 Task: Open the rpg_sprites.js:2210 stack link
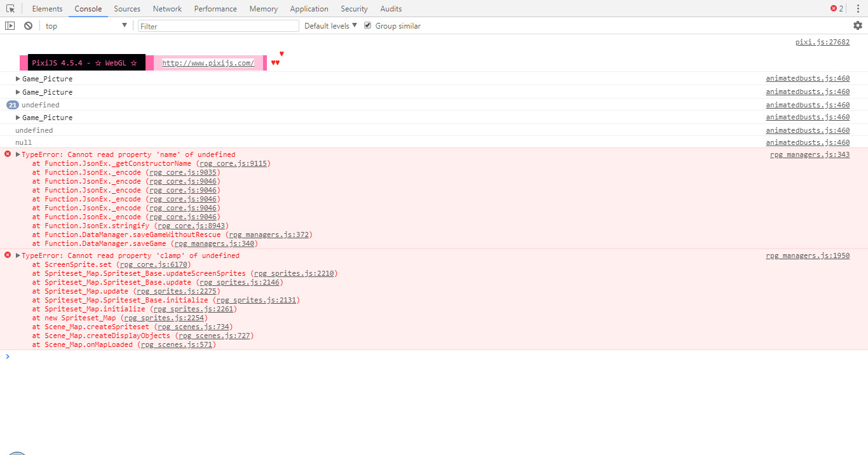coord(294,273)
